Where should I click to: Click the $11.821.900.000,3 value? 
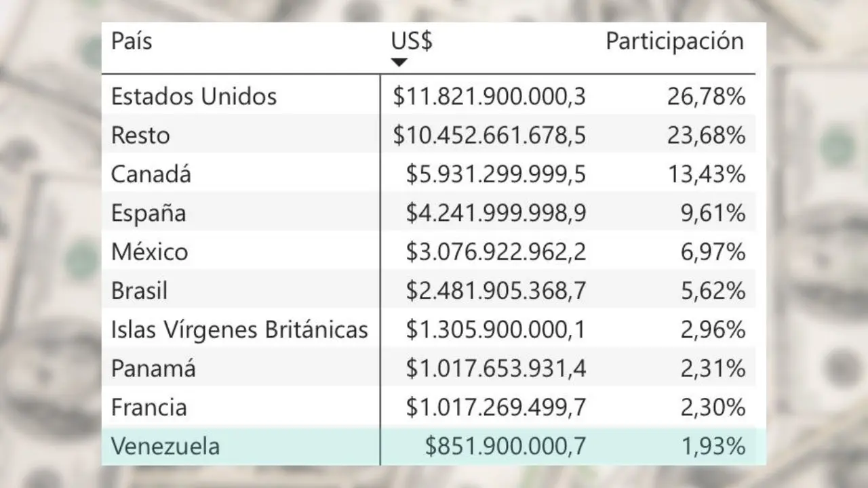pos(489,96)
